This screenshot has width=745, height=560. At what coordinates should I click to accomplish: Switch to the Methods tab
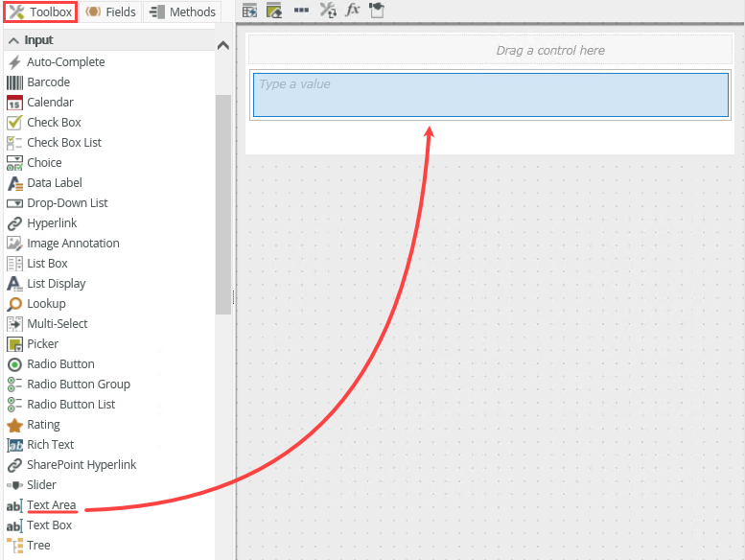point(182,12)
